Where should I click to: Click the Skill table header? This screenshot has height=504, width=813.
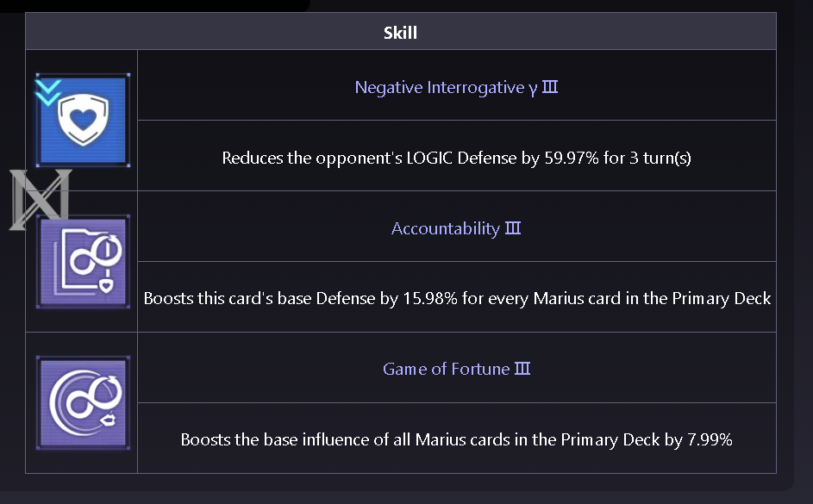point(400,33)
